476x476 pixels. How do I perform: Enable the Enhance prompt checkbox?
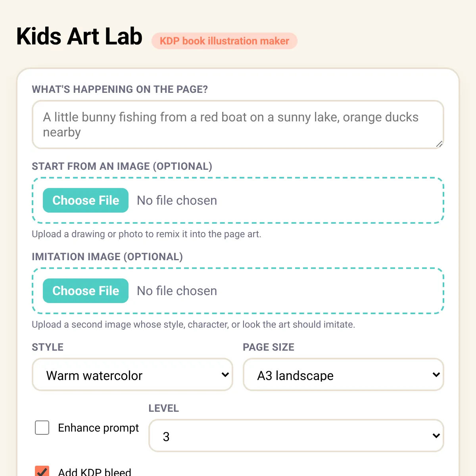point(42,428)
